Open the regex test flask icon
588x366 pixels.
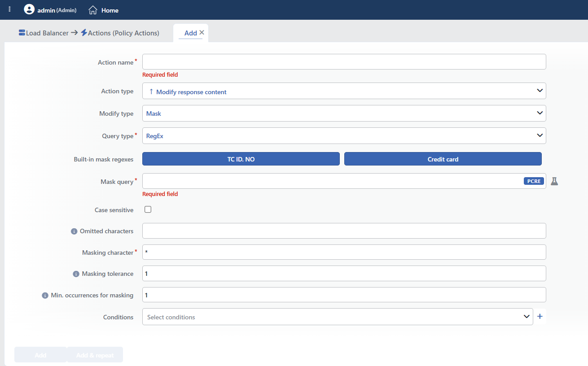click(x=554, y=181)
